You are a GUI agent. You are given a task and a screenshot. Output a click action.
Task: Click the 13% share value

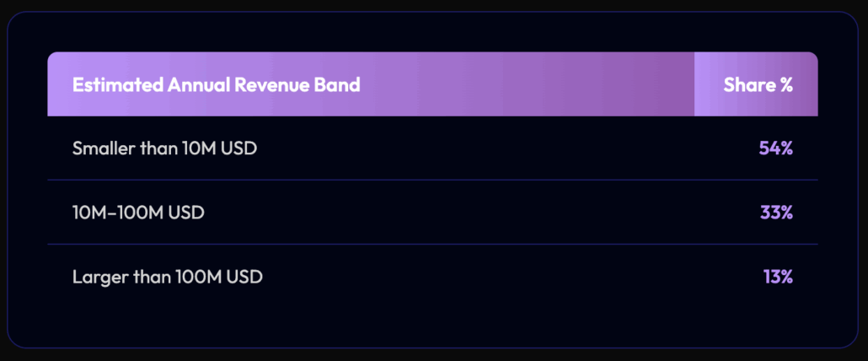[x=777, y=276]
